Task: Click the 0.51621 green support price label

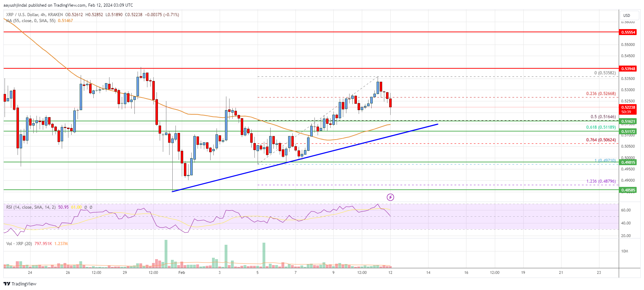Action: point(628,121)
